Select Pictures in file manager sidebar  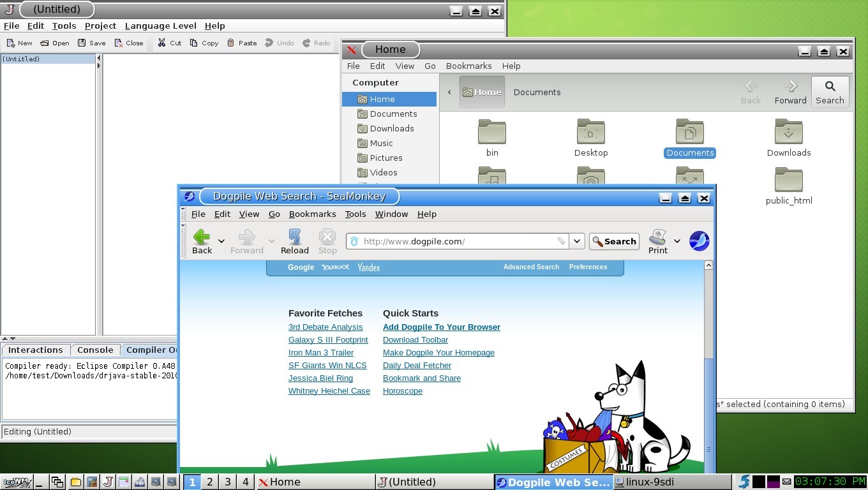coord(389,158)
